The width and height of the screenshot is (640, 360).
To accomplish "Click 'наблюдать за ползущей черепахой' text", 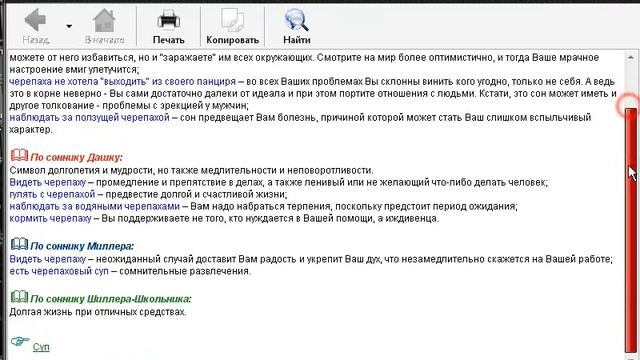I will (x=89, y=118).
